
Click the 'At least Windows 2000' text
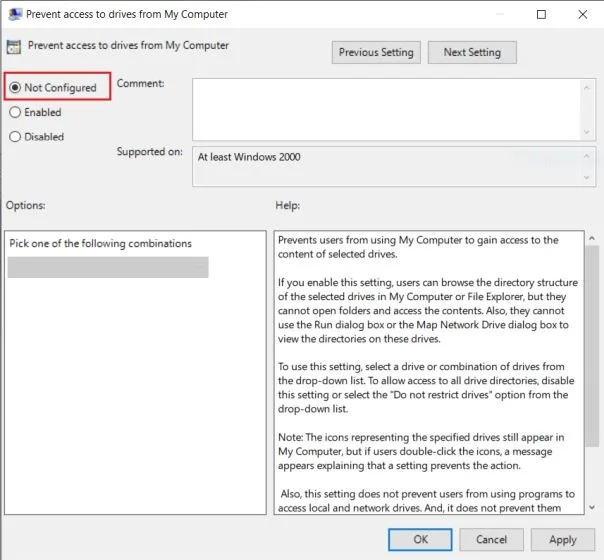click(x=249, y=157)
